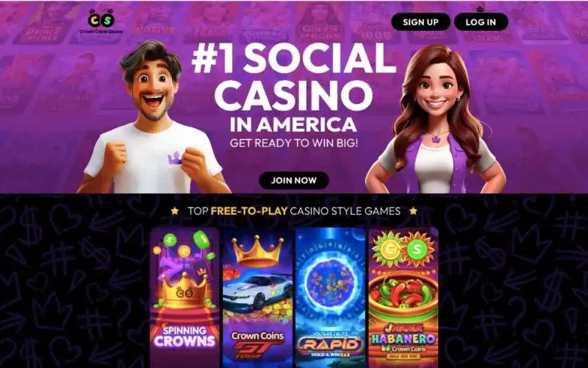This screenshot has width=588, height=368.
Task: Click the LOG IN button
Action: coord(481,22)
